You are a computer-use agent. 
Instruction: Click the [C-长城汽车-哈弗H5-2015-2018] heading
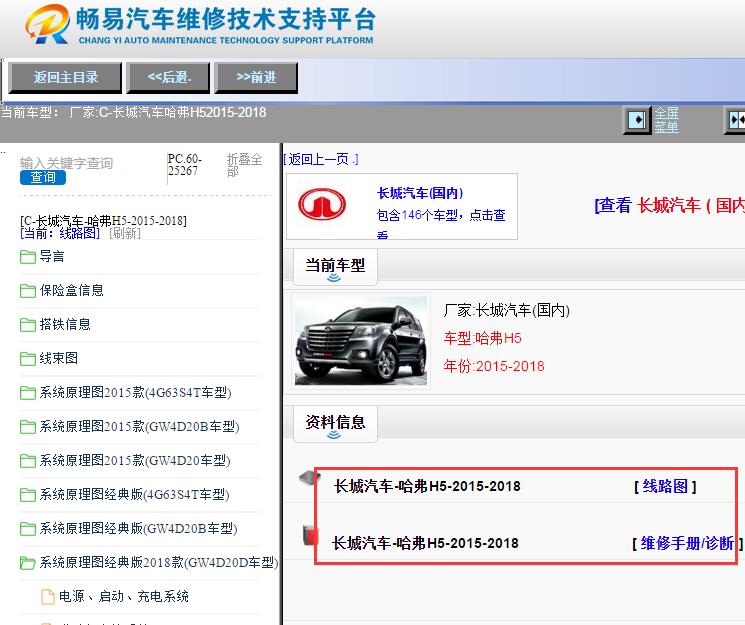pyautogui.click(x=103, y=221)
